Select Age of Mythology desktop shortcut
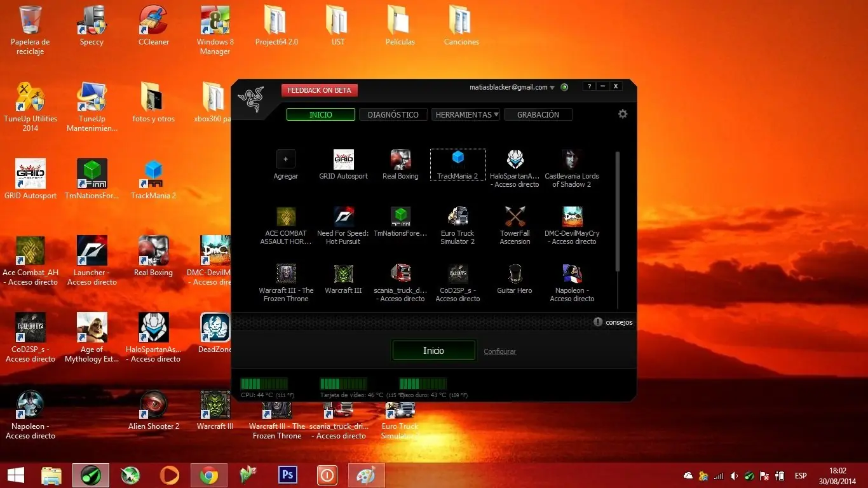The image size is (868, 488). tap(92, 338)
